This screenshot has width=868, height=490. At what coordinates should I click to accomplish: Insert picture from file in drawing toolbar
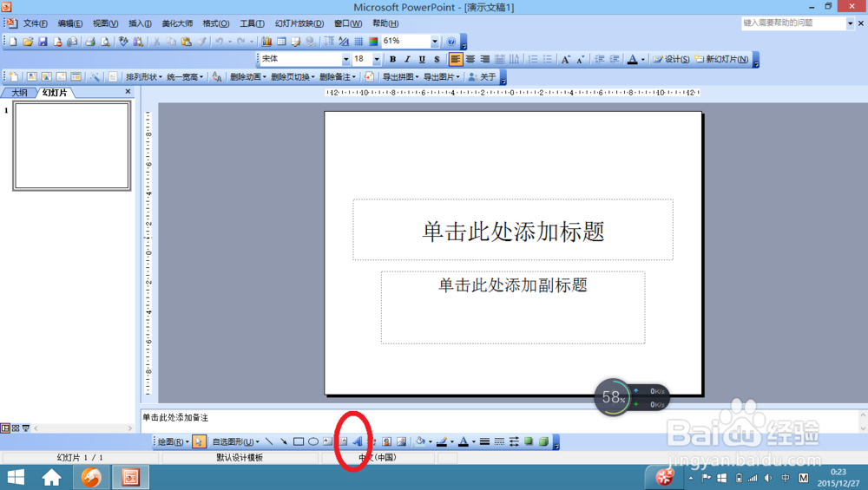401,442
